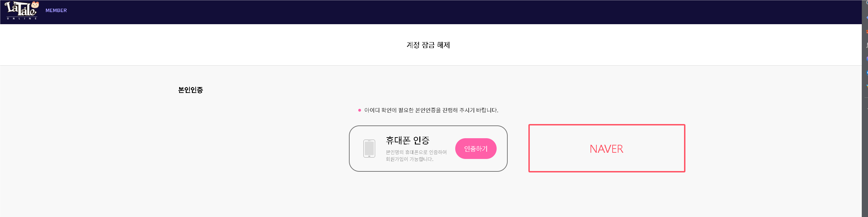Open the purple app icon in sidebar
The image size is (868, 217).
tap(867, 59)
